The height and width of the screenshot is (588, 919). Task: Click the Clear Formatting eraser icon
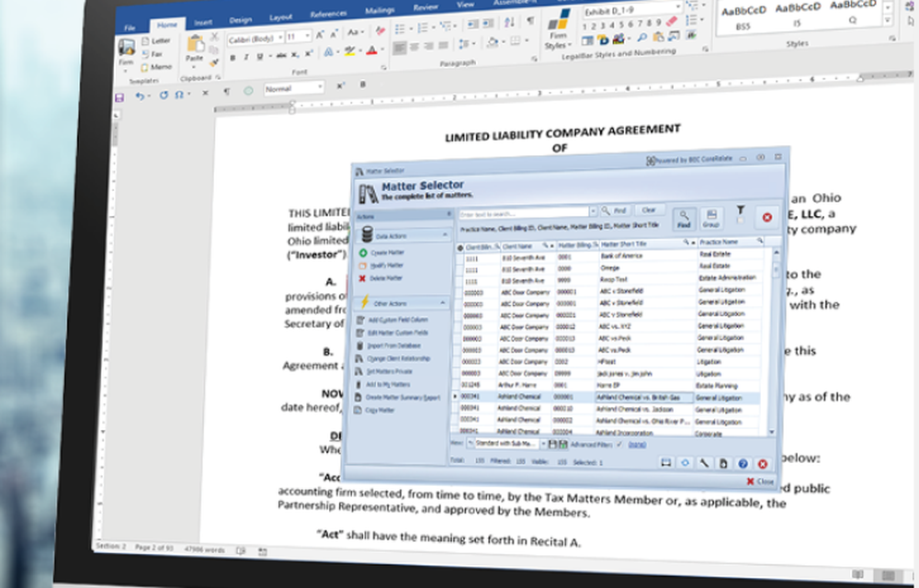tap(380, 30)
